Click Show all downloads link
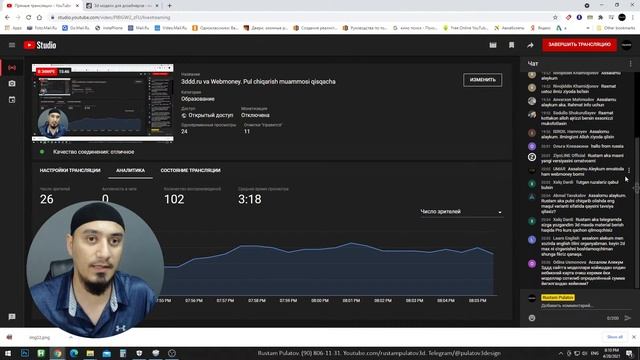The image size is (640, 360). coord(615,337)
